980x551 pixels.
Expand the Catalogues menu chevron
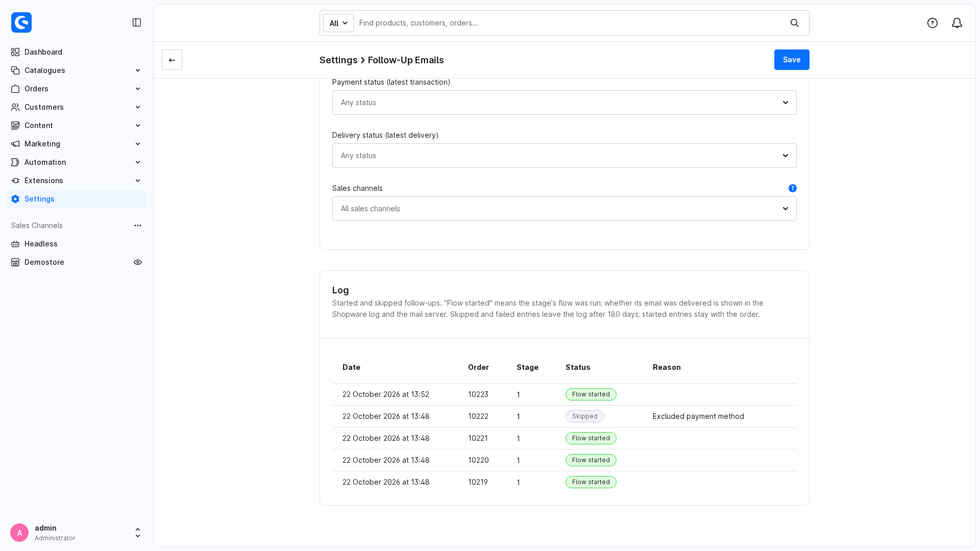(138, 70)
